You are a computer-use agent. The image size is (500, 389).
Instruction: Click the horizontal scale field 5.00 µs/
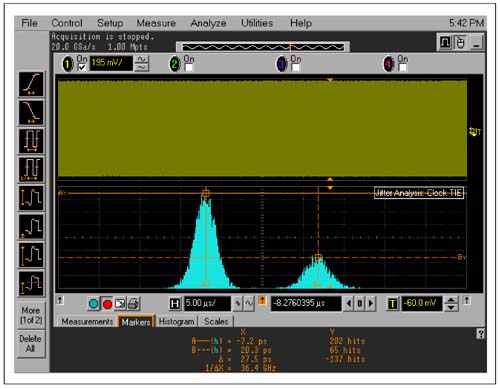[207, 304]
